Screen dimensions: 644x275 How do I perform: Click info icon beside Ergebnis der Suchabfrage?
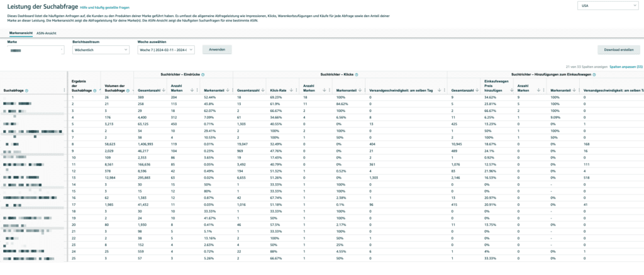(94, 91)
